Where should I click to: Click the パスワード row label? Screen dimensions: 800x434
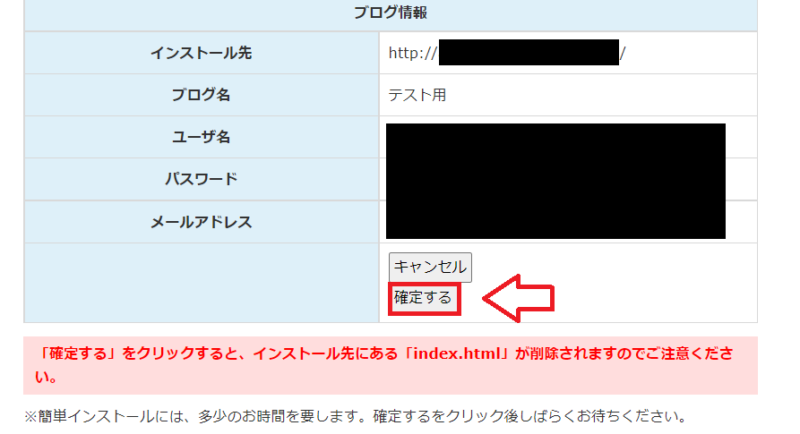[x=201, y=179]
